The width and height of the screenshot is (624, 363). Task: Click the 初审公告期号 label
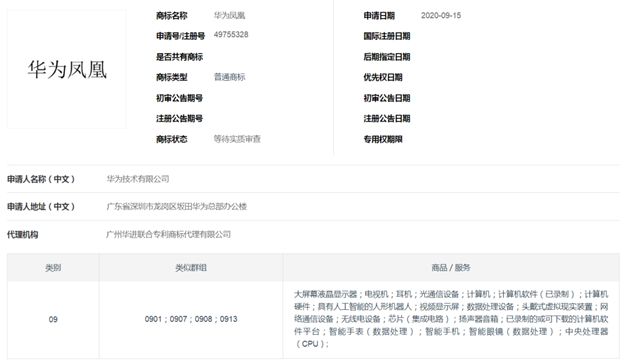click(x=179, y=98)
